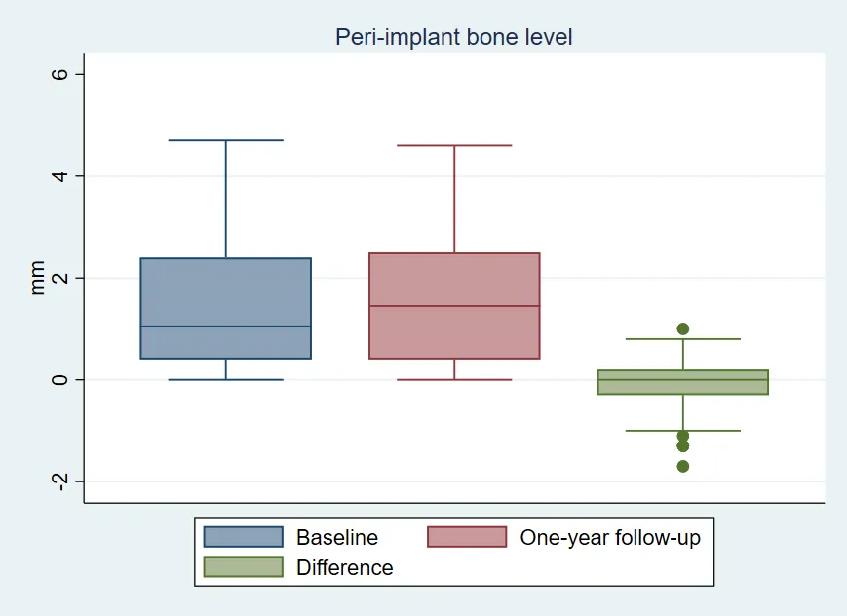Click the y-axis tick label 4
Screen dimensions: 847x616
pyautogui.click(x=60, y=176)
